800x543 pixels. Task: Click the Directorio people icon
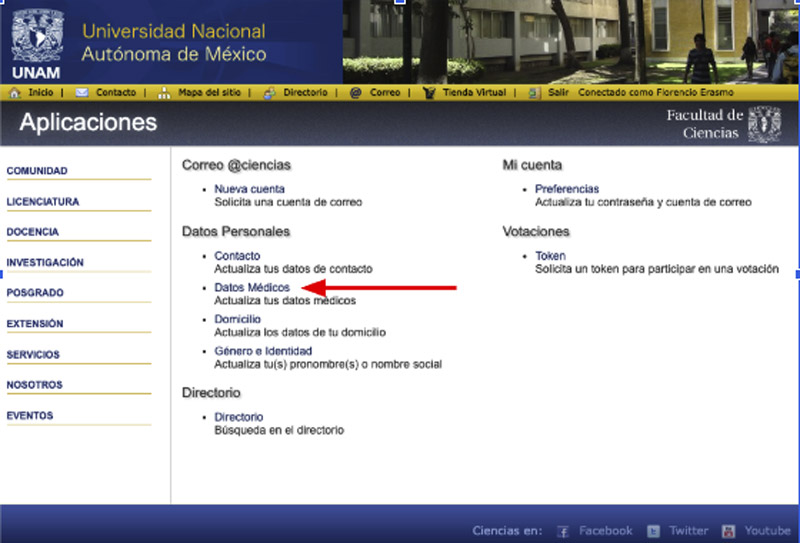pos(269,93)
